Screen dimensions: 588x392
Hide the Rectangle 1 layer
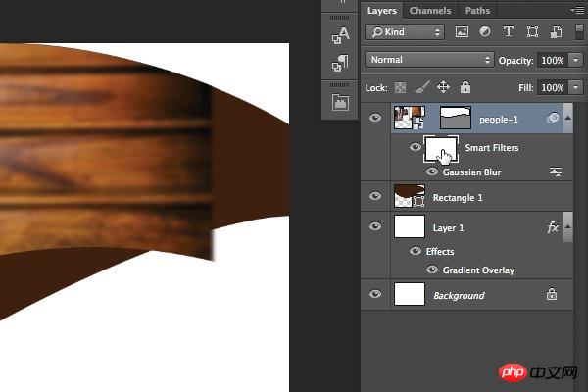[x=375, y=196]
